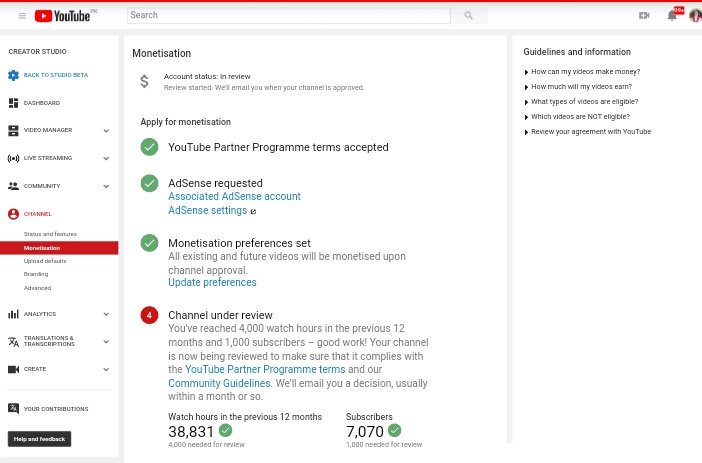Expand Translations & Transcriptions section
Image resolution: width=702 pixels, height=463 pixels.
tap(106, 342)
